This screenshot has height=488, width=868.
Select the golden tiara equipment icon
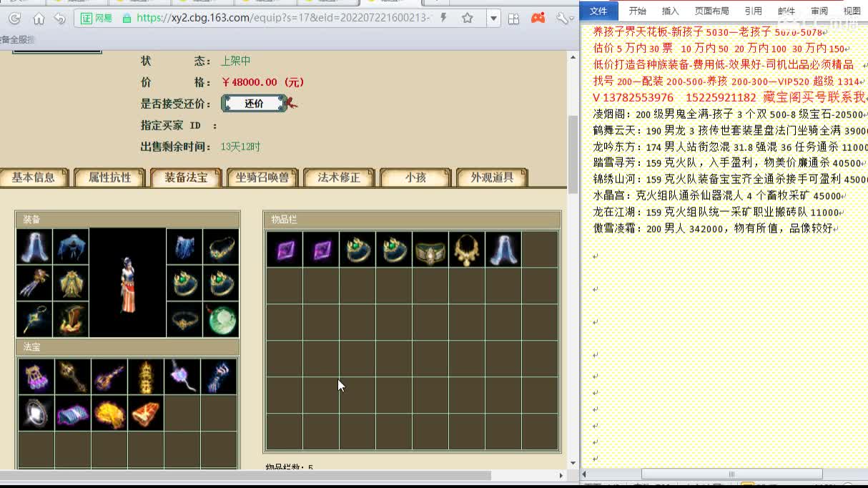[221, 247]
